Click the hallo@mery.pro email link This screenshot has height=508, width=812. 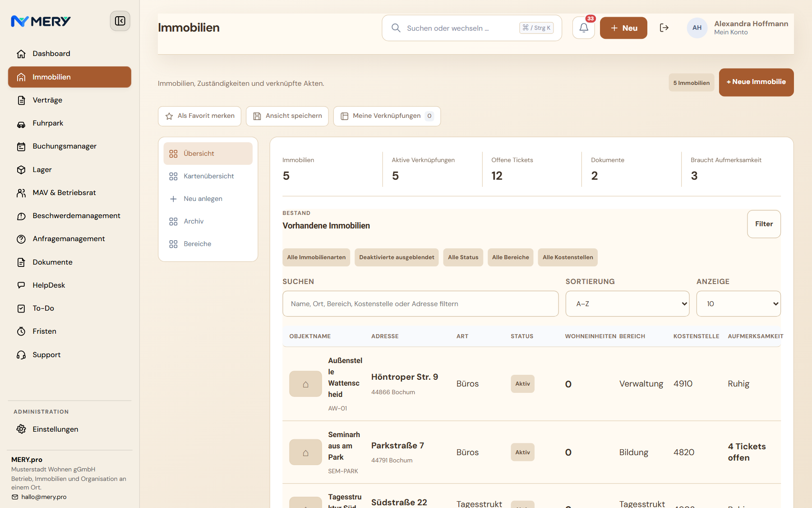click(44, 497)
